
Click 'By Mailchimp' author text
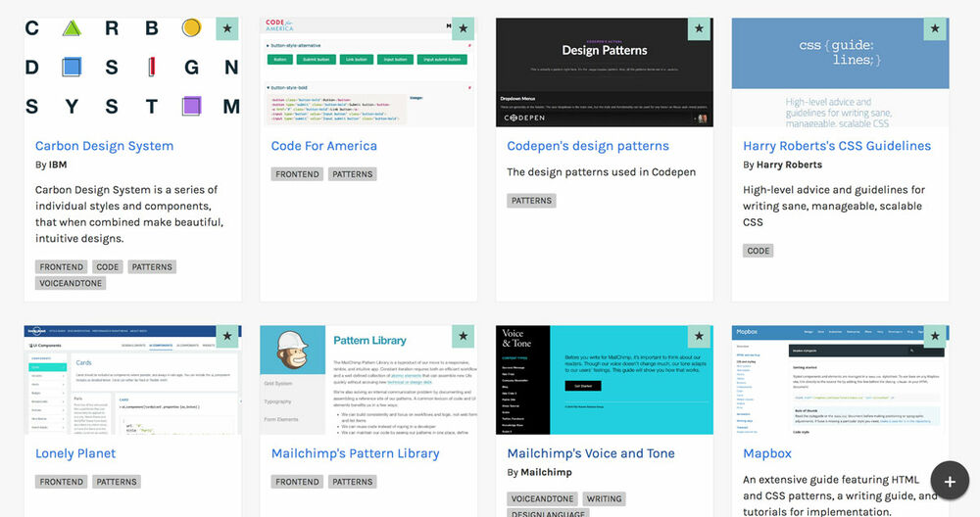tap(539, 473)
